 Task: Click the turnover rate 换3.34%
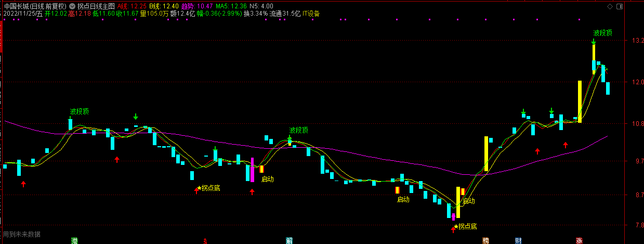coord(256,14)
